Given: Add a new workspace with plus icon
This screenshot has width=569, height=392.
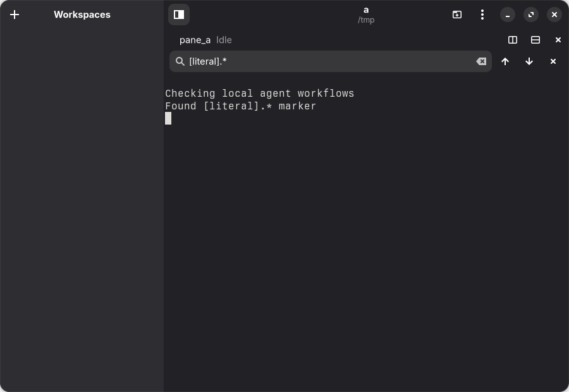Looking at the screenshot, I should pos(15,15).
